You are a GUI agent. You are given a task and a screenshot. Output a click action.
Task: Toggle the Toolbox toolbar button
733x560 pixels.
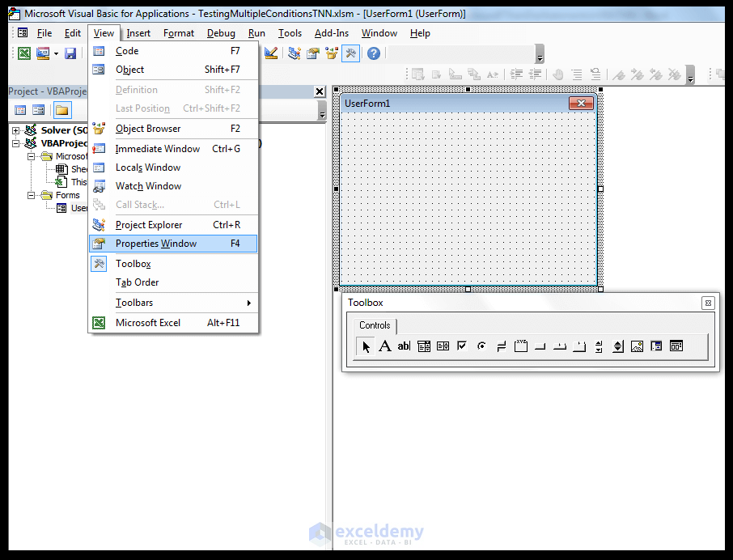(x=350, y=53)
